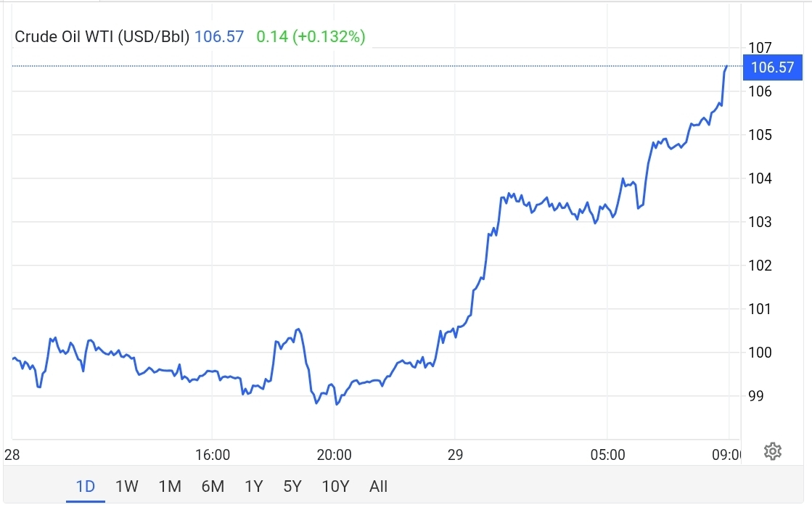This screenshot has height=510, width=812.
Task: Click the Crude Oil WTI title
Action: [x=102, y=36]
